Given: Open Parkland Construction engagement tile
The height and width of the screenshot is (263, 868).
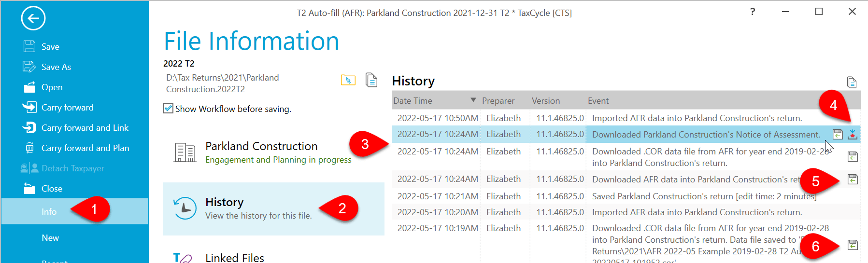Looking at the screenshot, I should coord(274,152).
